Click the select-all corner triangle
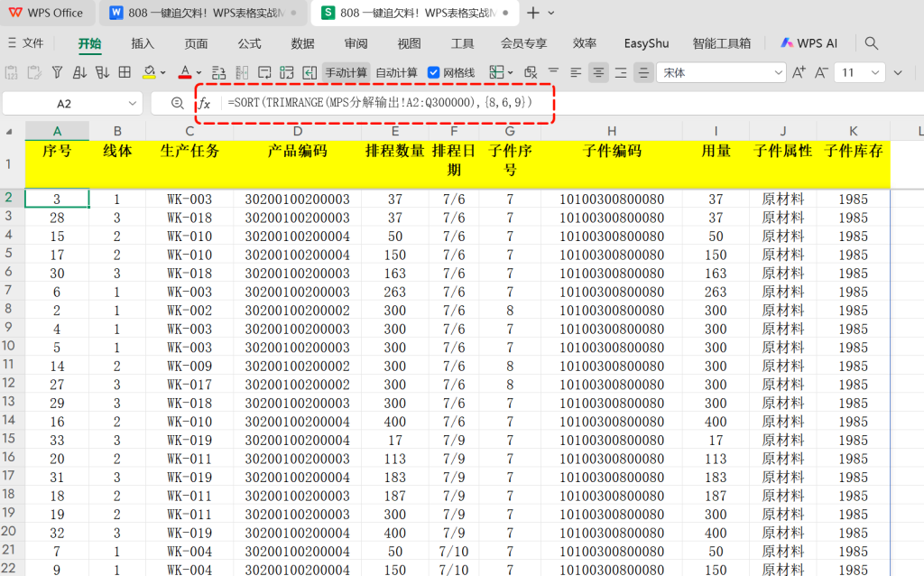This screenshot has width=924, height=576. (x=9, y=132)
